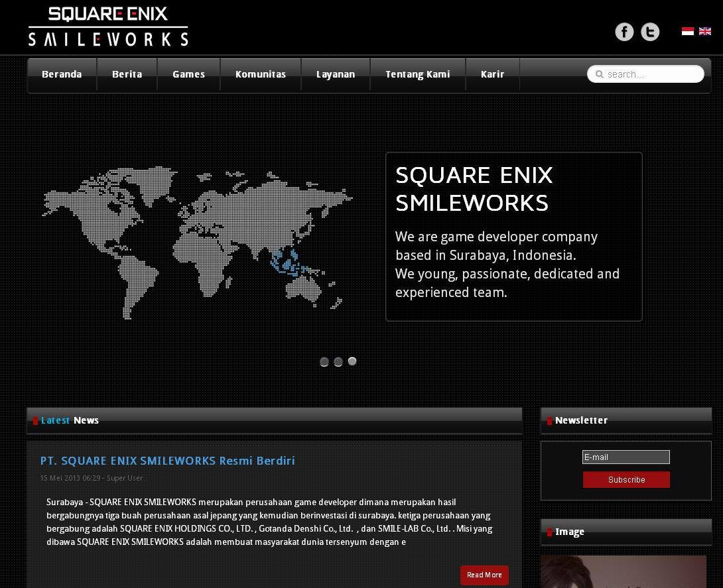Switch language using the Indonesian flag icon
723x588 pixels.
[x=687, y=30]
